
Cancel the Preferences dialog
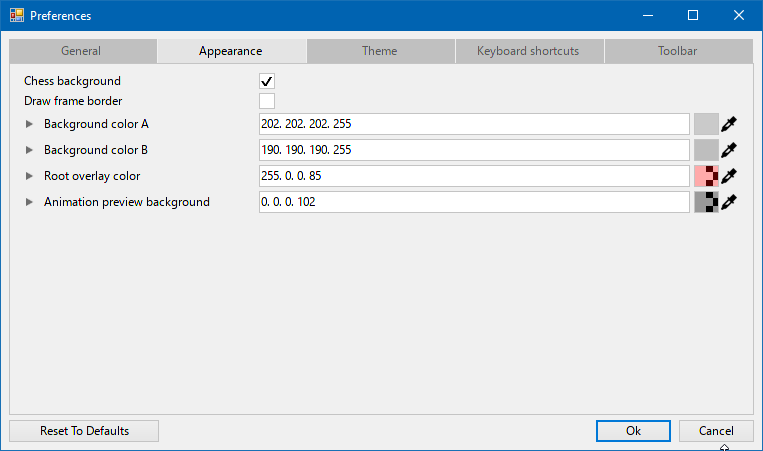coord(716,431)
